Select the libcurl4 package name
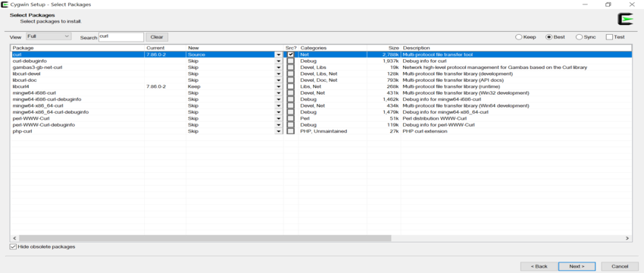The width and height of the screenshot is (644, 273). pyautogui.click(x=21, y=86)
